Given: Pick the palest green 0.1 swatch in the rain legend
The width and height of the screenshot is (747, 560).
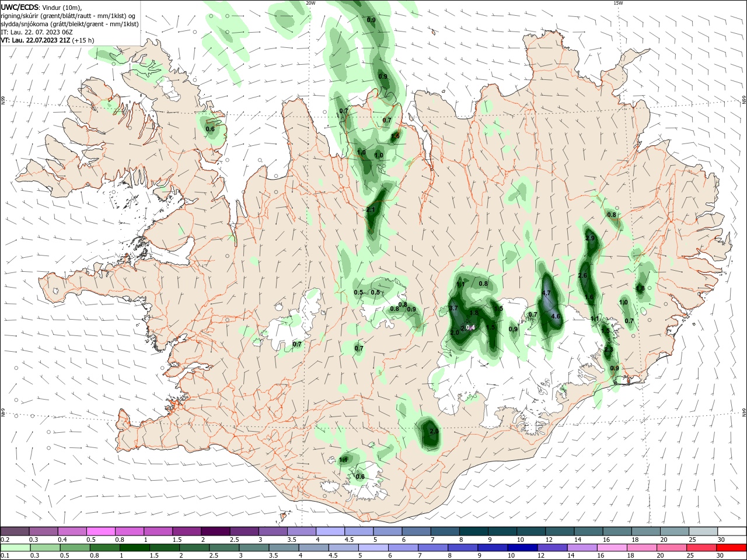Looking at the screenshot, I should tap(15, 548).
